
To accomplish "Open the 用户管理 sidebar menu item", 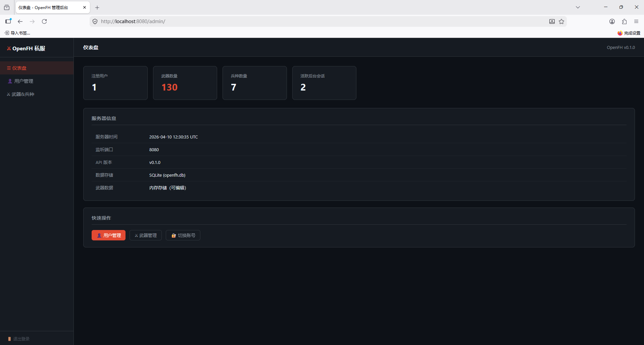I will 37,81.
